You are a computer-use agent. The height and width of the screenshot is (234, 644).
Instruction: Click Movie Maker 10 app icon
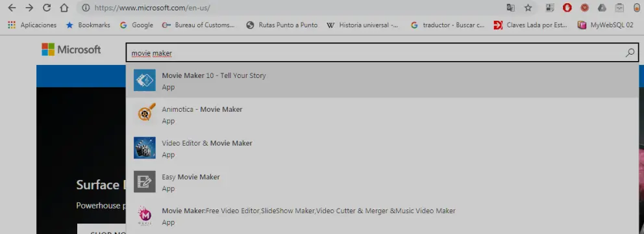pyautogui.click(x=145, y=80)
